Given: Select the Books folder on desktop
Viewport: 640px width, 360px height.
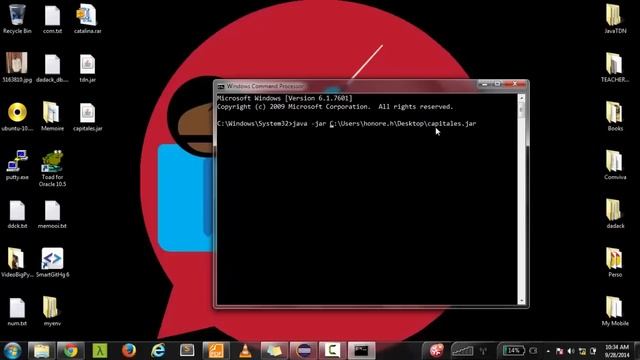Looking at the screenshot, I should 615,116.
